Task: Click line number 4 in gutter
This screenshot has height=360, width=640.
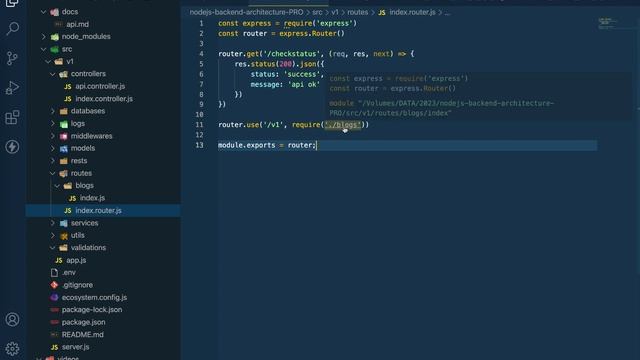Action: (x=201, y=54)
